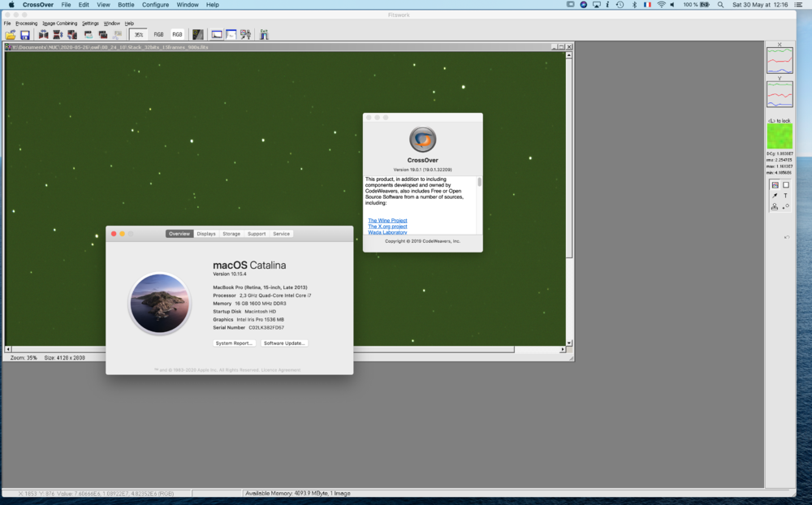Screen dimensions: 812x505
Task: Click the cut image scissors icon
Action: pos(118,35)
